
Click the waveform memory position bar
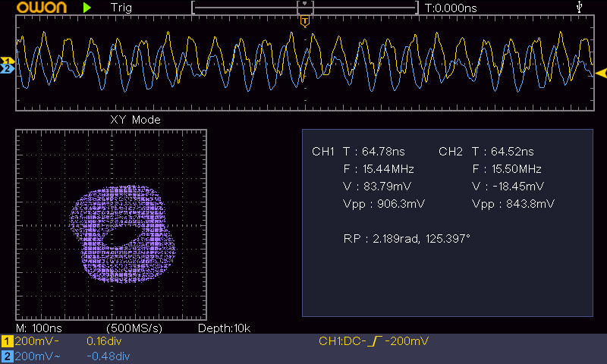click(305, 8)
